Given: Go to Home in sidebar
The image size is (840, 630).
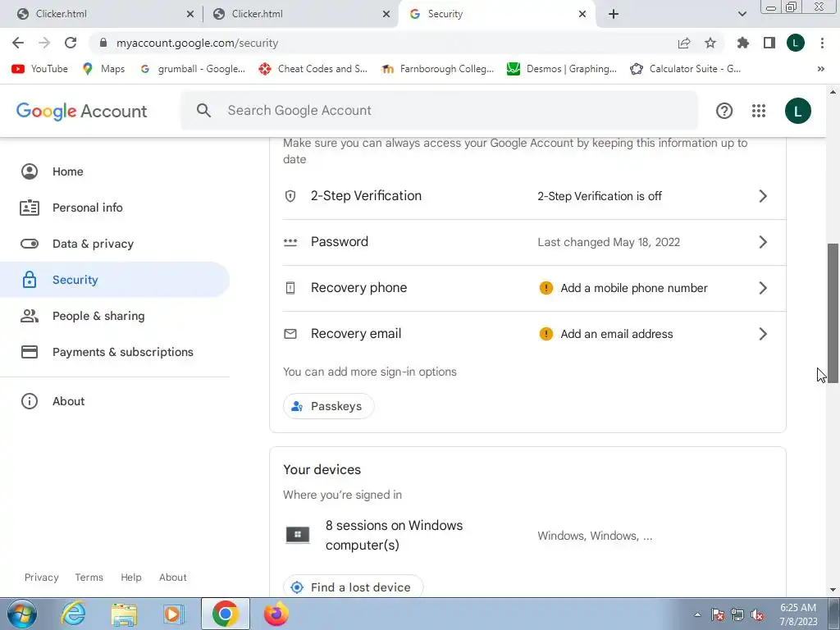Looking at the screenshot, I should (115, 171).
